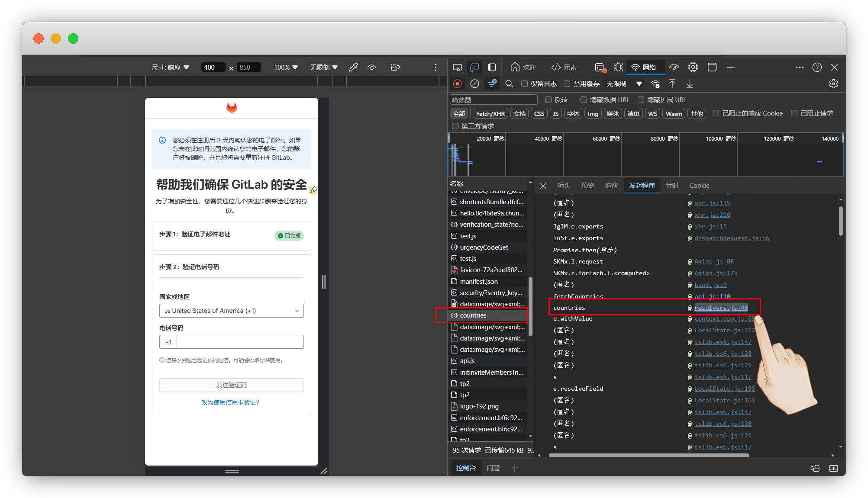This screenshot has width=868, height=498.
Task: Click the rotate device icon
Action: pyautogui.click(x=395, y=67)
